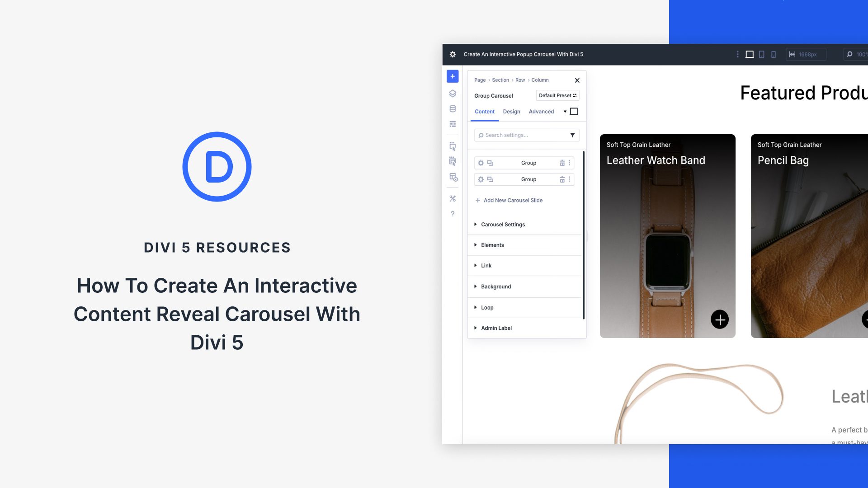Duplicate the first Group using the copy icon

point(490,163)
